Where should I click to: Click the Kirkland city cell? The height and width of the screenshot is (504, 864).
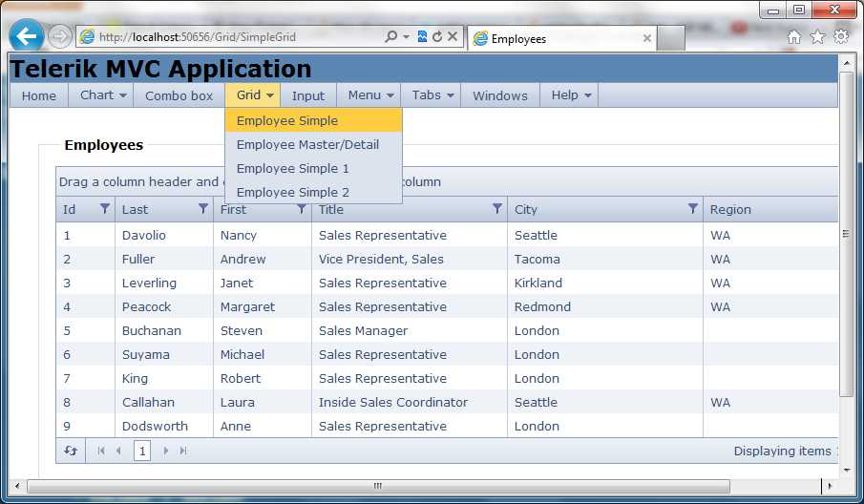(605, 283)
